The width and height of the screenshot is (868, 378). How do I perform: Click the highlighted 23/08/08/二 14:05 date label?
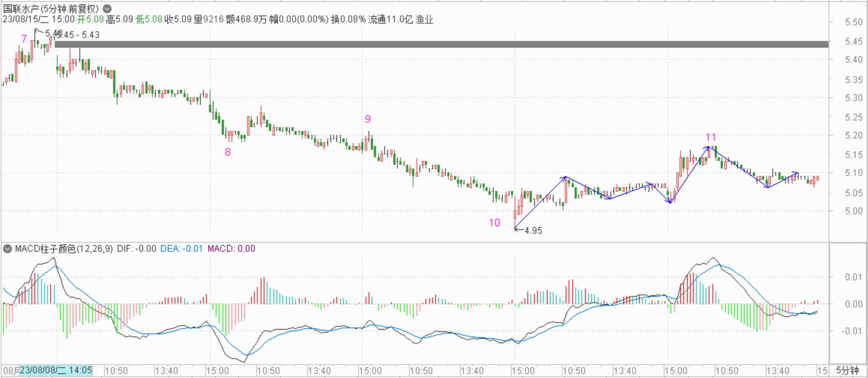tap(56, 370)
